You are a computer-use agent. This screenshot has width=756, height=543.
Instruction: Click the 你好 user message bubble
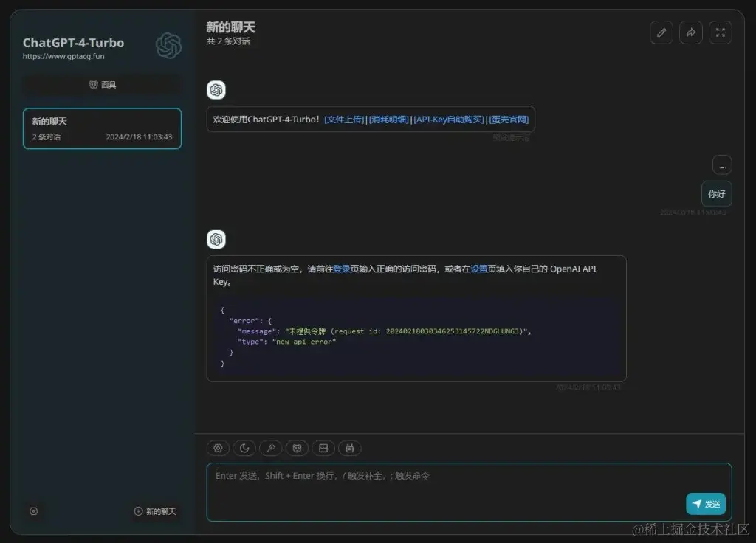click(x=716, y=194)
